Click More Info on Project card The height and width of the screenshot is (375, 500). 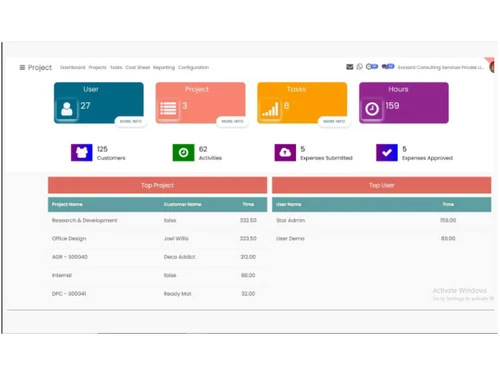232,121
